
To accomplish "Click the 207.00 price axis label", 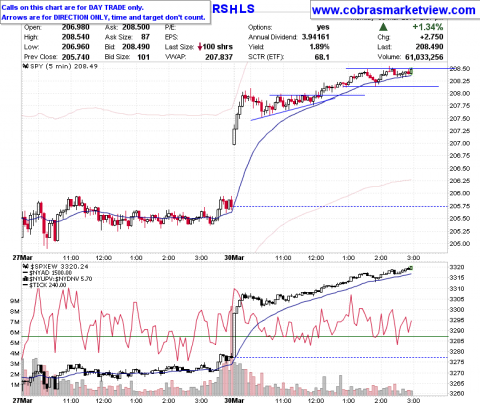I will (x=460, y=144).
